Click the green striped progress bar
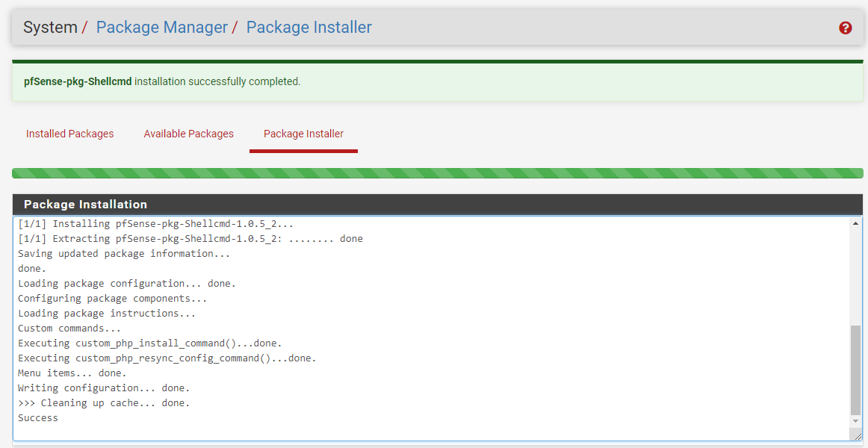The image size is (868, 448). pyautogui.click(x=437, y=173)
